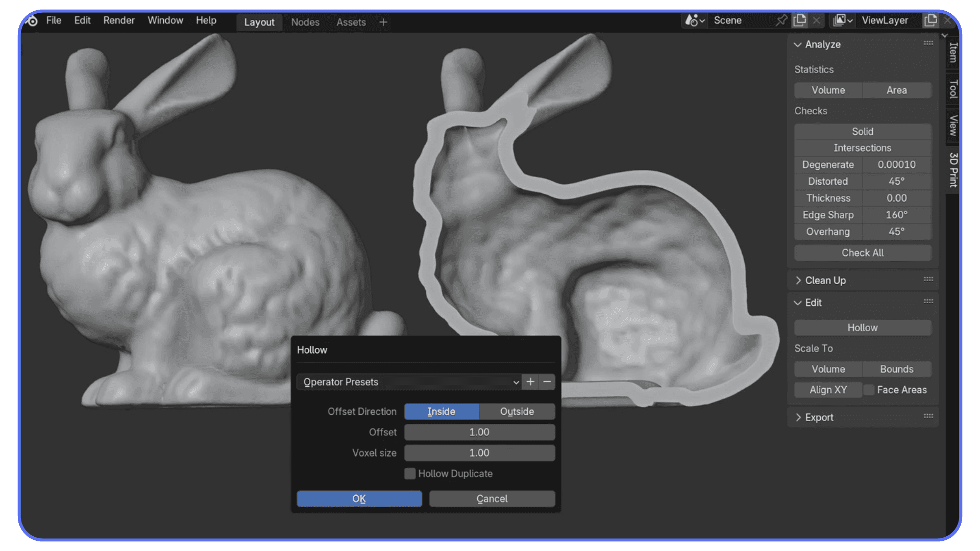The image size is (980, 551).
Task: Open the Render menu
Action: tap(119, 20)
